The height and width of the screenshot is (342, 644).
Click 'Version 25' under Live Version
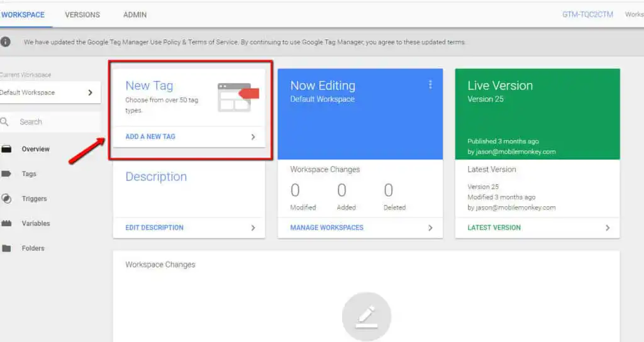pyautogui.click(x=486, y=99)
